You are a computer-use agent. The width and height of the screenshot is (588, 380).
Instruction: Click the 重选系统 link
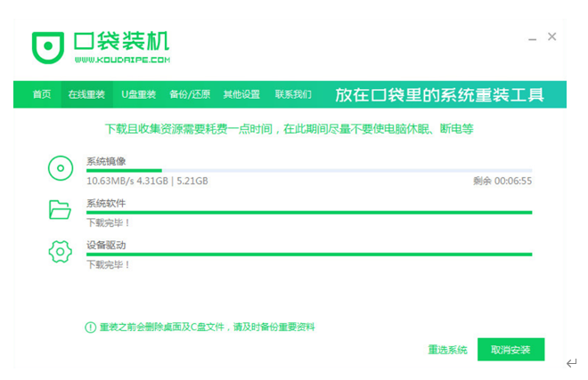[x=448, y=350]
